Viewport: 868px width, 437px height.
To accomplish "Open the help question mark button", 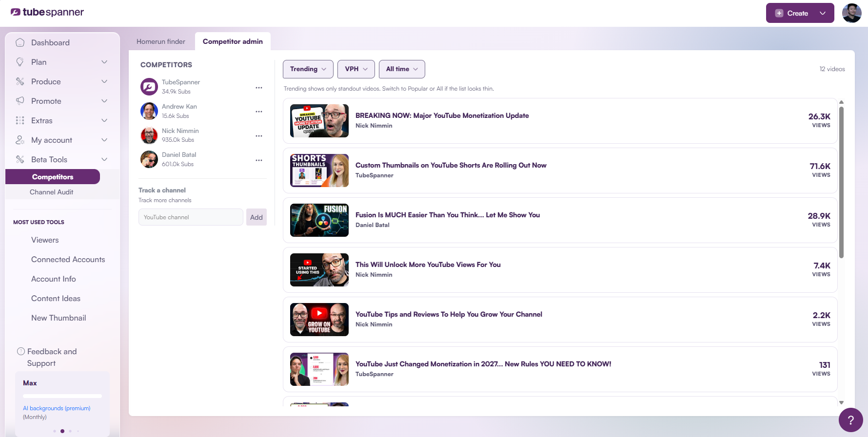I will coord(851,420).
